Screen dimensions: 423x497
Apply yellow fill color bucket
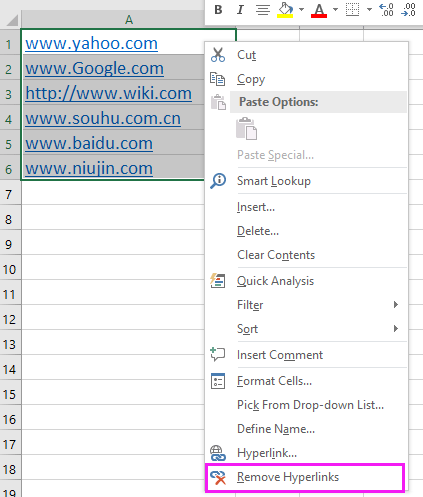pyautogui.click(x=285, y=10)
